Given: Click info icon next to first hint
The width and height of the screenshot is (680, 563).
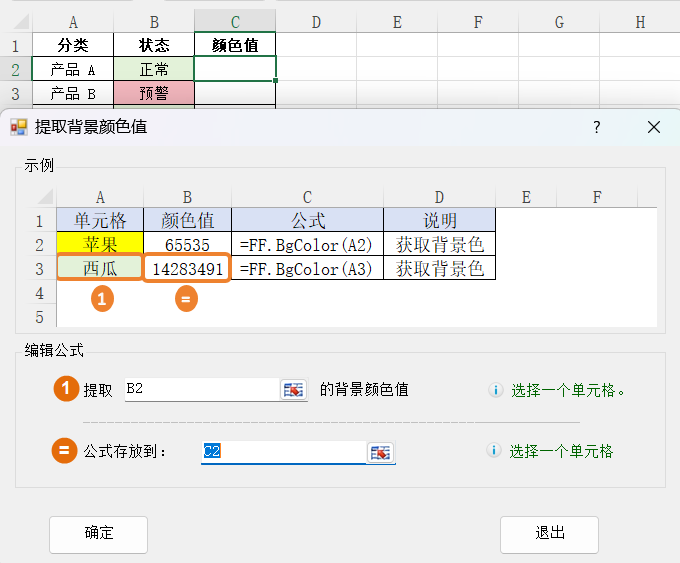Looking at the screenshot, I should tap(495, 391).
